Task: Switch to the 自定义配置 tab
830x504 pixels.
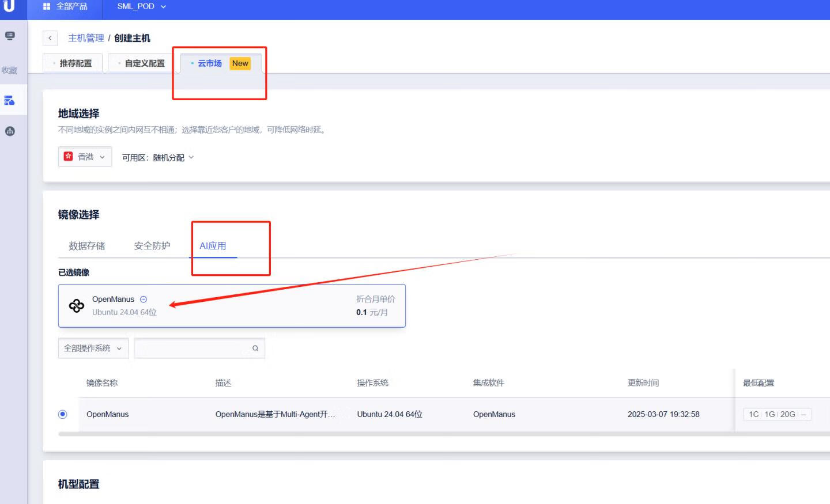Action: (x=143, y=63)
